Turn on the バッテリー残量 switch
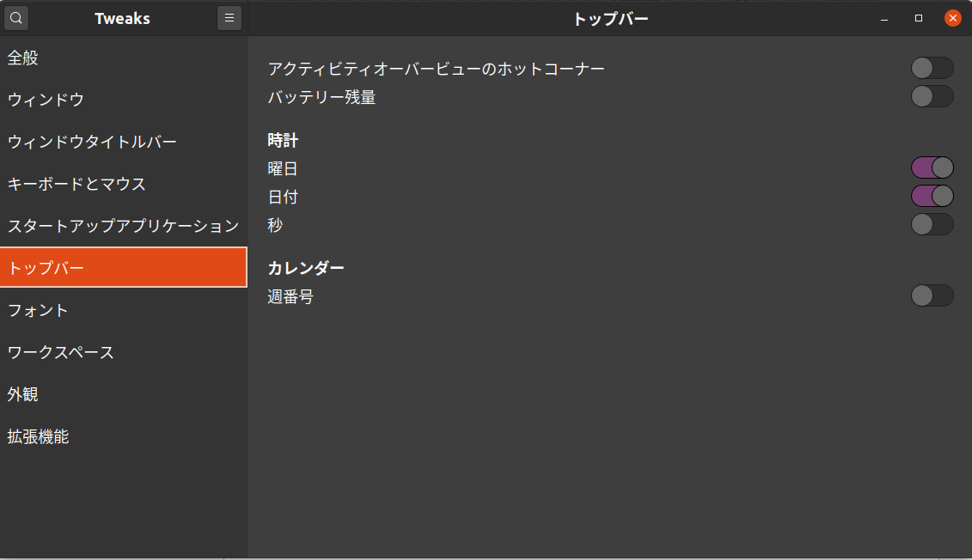This screenshot has height=560, width=972. [932, 97]
